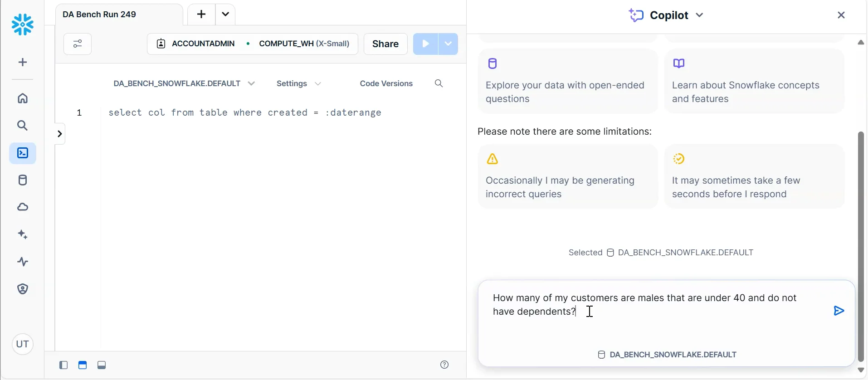Click the Share button
The image size is (868, 380).
(x=385, y=44)
